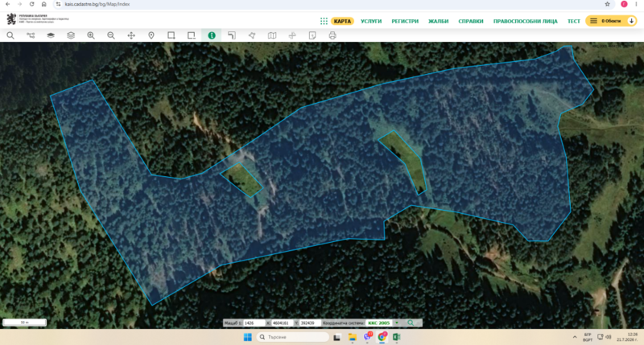644x345 pixels.
Task: Open the base layers stack icon
Action: point(51,35)
